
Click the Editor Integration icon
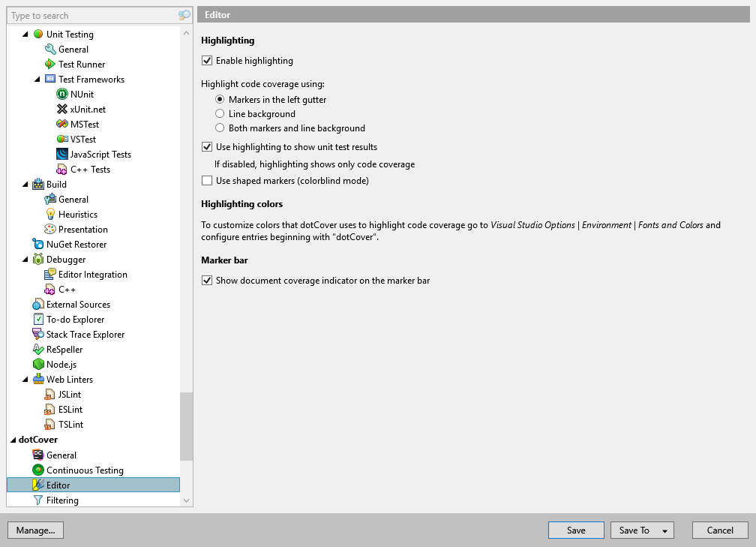coord(50,275)
